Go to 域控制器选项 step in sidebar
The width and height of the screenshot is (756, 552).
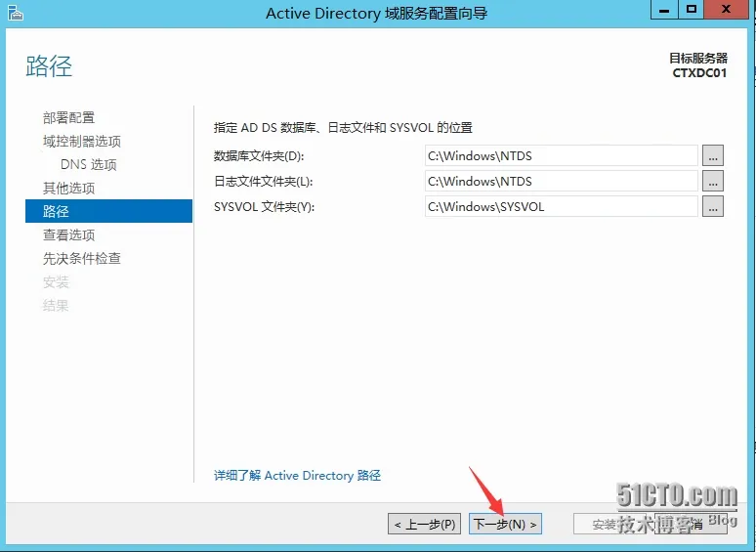click(x=81, y=142)
